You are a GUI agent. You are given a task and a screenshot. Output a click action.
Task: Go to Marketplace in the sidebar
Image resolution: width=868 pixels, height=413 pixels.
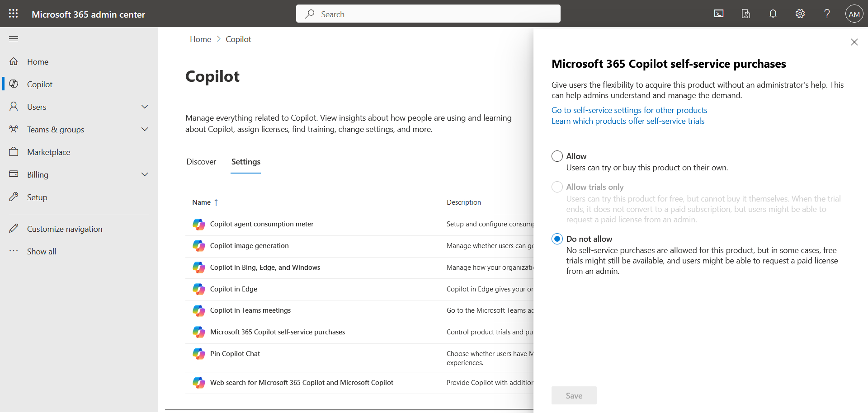pos(48,152)
